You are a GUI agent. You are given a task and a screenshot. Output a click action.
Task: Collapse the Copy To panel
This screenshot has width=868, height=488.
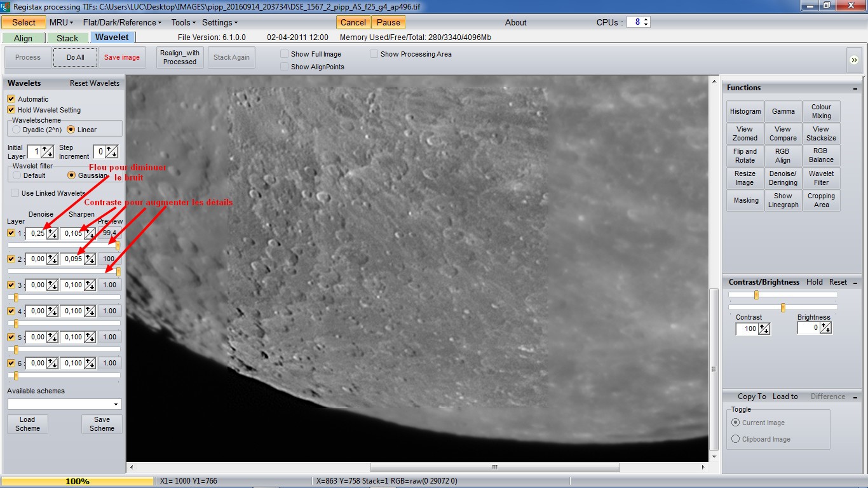point(855,396)
